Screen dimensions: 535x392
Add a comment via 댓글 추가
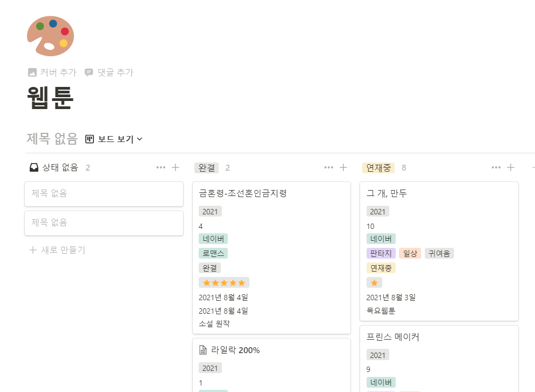(x=109, y=72)
